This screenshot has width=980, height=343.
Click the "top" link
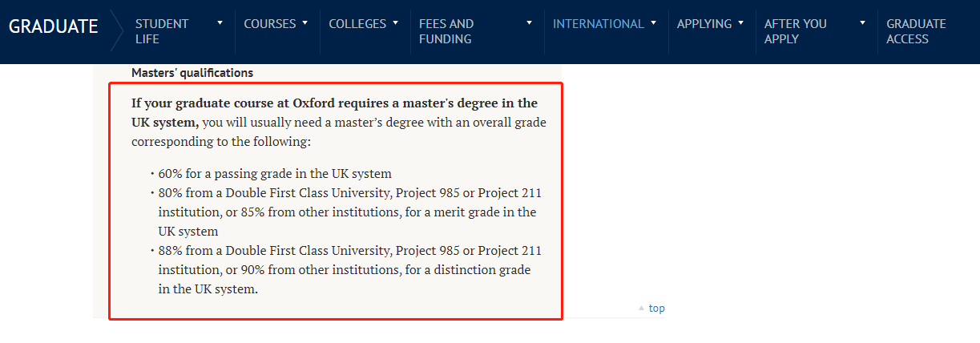coord(657,309)
